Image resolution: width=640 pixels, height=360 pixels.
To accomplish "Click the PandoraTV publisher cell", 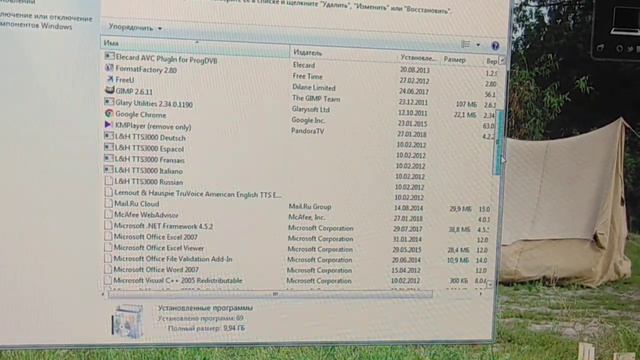I will click(x=307, y=131).
